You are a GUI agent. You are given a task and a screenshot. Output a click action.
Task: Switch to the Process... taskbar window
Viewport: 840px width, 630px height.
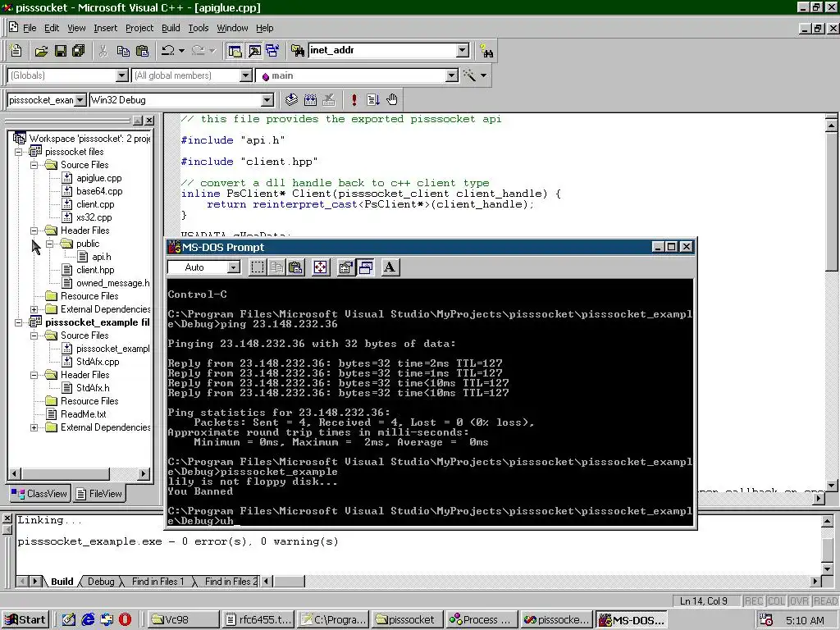(482, 620)
